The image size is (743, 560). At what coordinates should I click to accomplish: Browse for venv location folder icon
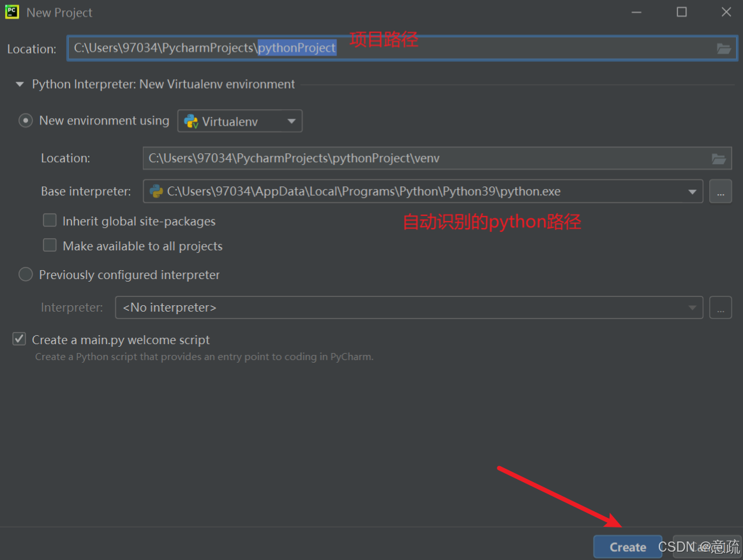[718, 159]
